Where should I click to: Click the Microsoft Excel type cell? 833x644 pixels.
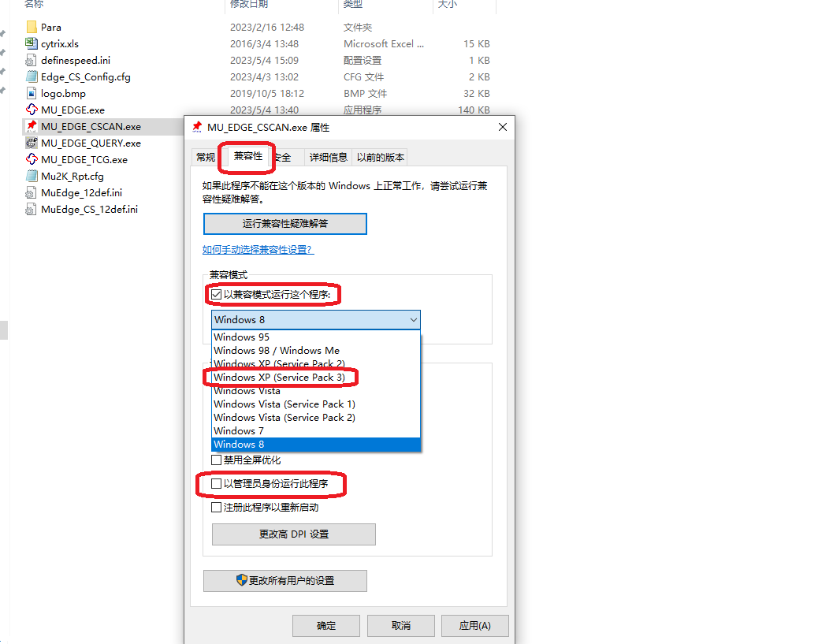(x=384, y=43)
